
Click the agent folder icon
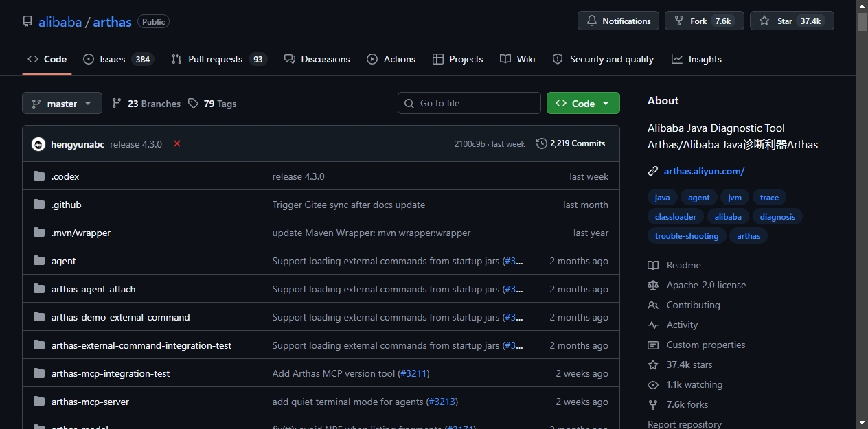pyautogui.click(x=39, y=261)
